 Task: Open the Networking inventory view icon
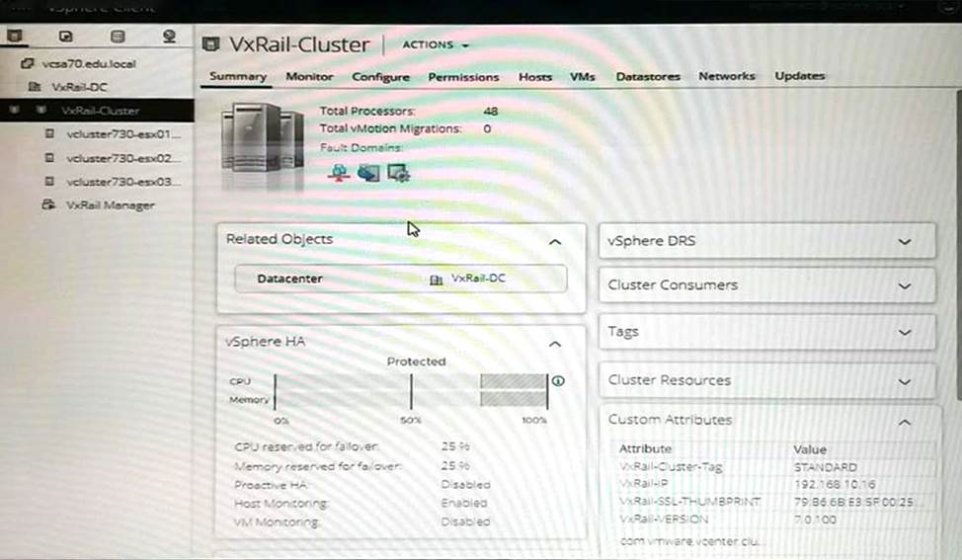pyautogui.click(x=169, y=38)
